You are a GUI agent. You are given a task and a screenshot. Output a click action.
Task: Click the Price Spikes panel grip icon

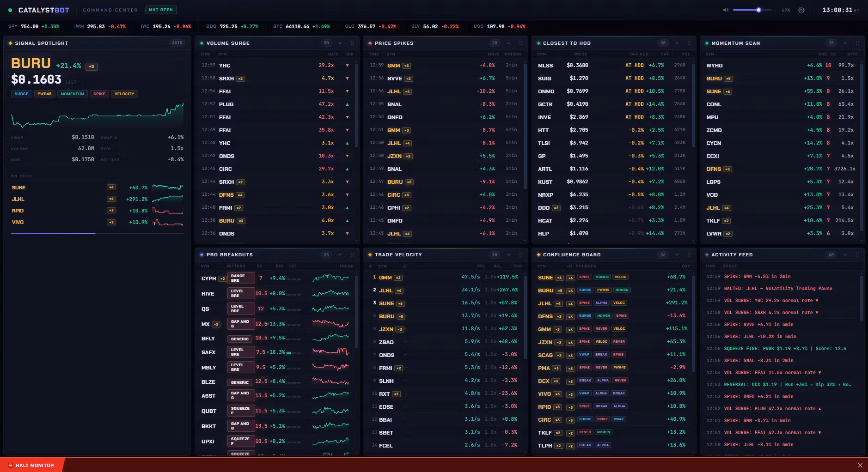coord(521,43)
